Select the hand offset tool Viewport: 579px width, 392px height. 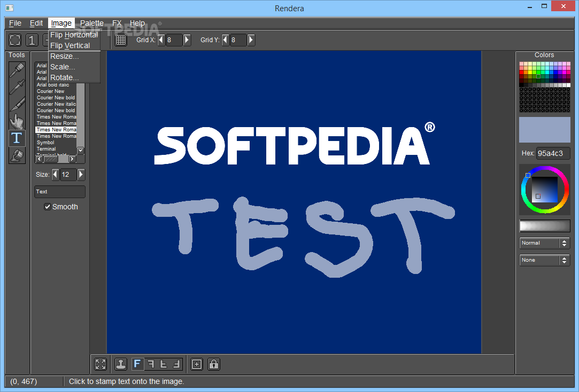(x=17, y=121)
